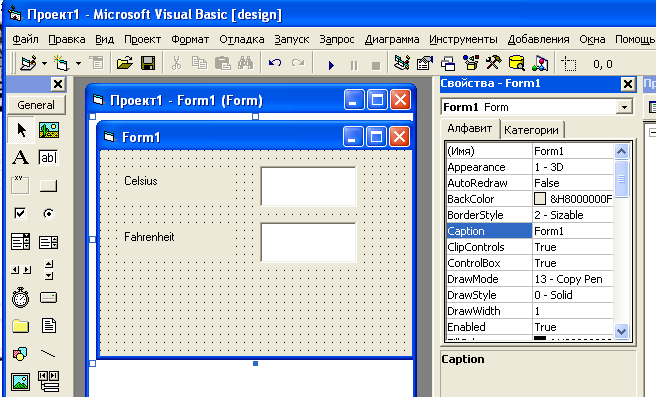Open the Properties Window toolbar icon

(425, 64)
